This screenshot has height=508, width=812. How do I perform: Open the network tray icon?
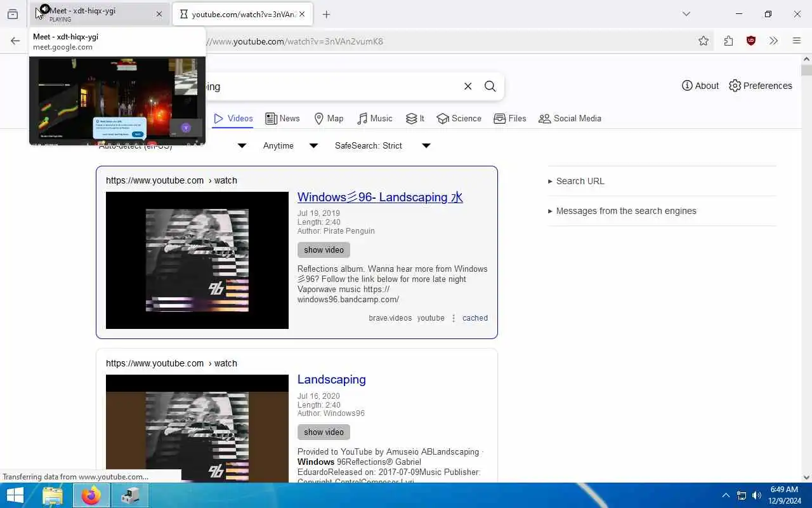(741, 495)
